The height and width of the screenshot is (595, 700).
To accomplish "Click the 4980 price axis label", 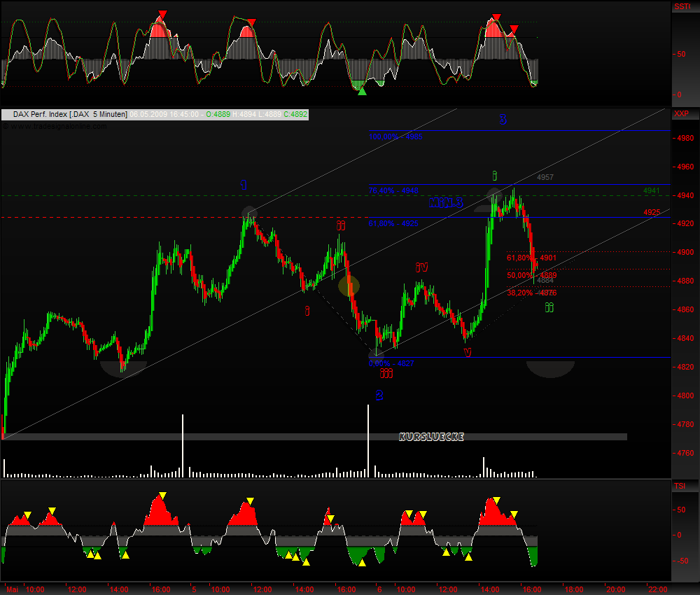I will pos(685,138).
